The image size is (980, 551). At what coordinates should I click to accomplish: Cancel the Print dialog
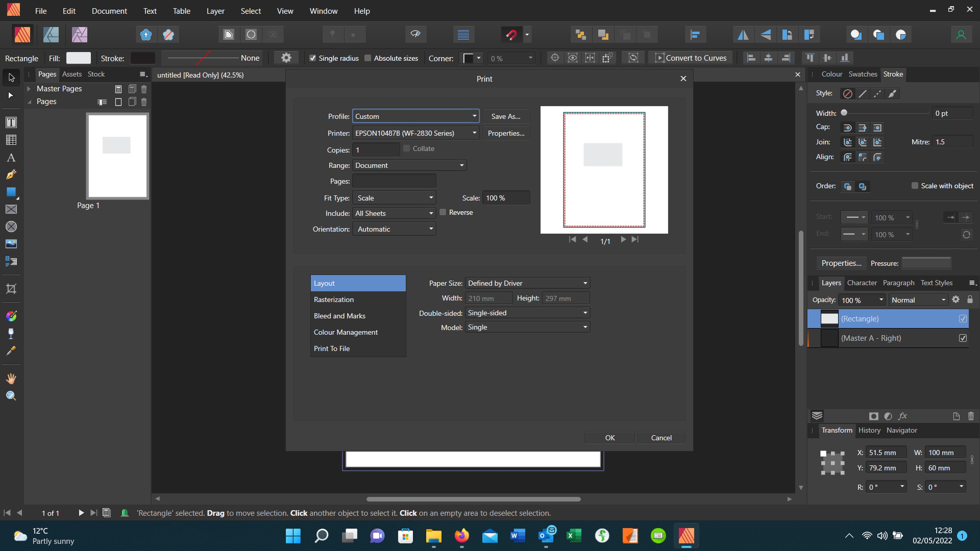661,438
